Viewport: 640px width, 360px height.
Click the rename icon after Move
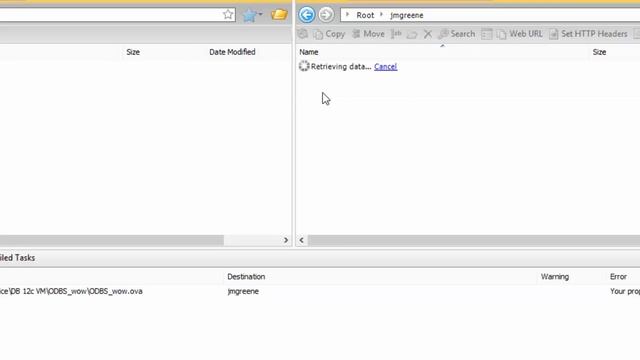click(x=396, y=34)
